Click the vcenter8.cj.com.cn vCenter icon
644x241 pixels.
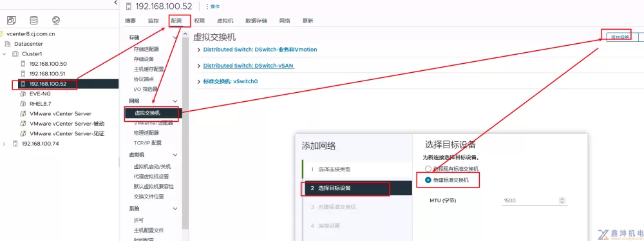coord(2,34)
